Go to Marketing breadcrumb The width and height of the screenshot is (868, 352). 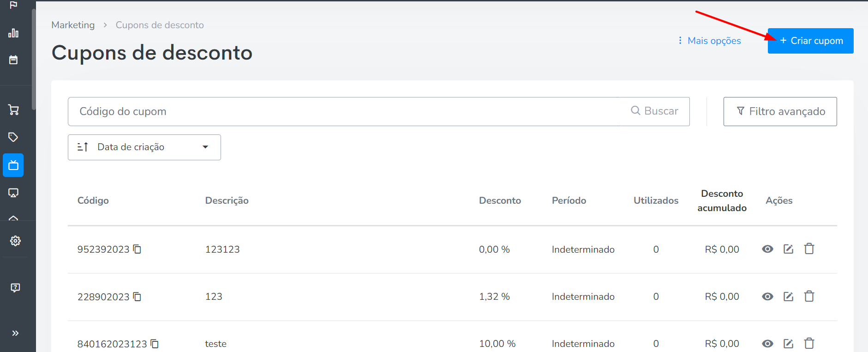(73, 25)
